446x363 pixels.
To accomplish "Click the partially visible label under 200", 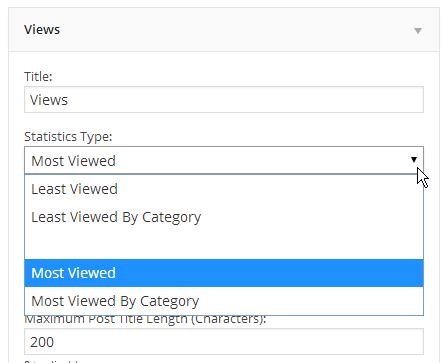I will (53, 361).
